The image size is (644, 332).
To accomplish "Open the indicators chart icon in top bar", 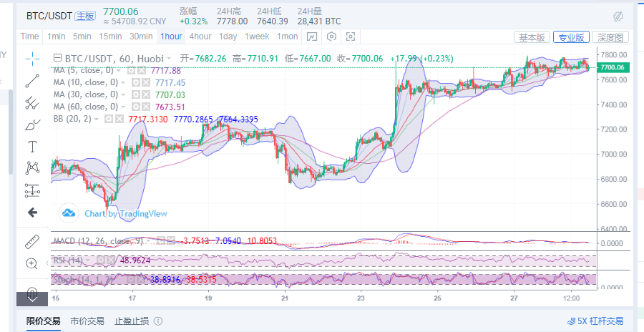I will 312,36.
